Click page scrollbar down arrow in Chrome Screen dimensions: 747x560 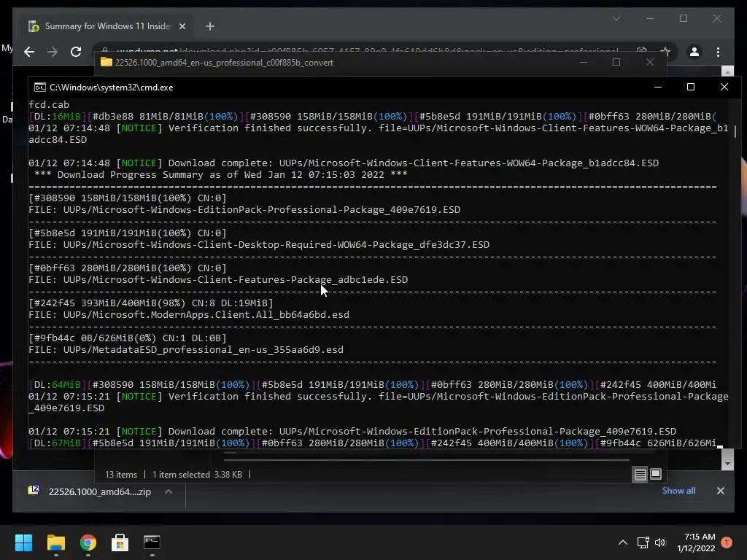[x=727, y=463]
